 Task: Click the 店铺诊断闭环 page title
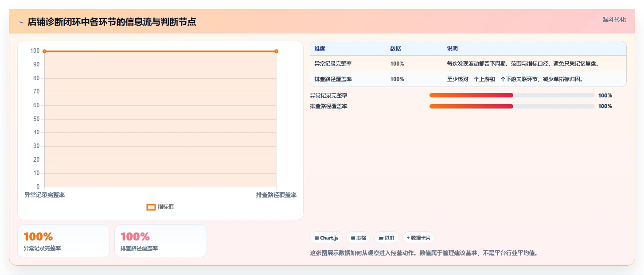[112, 22]
